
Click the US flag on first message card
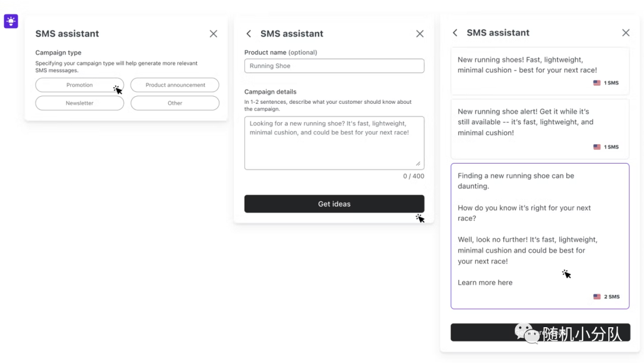[597, 82]
